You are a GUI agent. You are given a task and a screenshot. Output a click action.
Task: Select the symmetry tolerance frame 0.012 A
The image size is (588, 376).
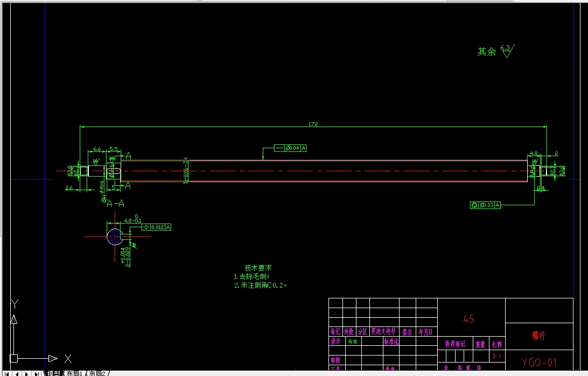coord(156,227)
